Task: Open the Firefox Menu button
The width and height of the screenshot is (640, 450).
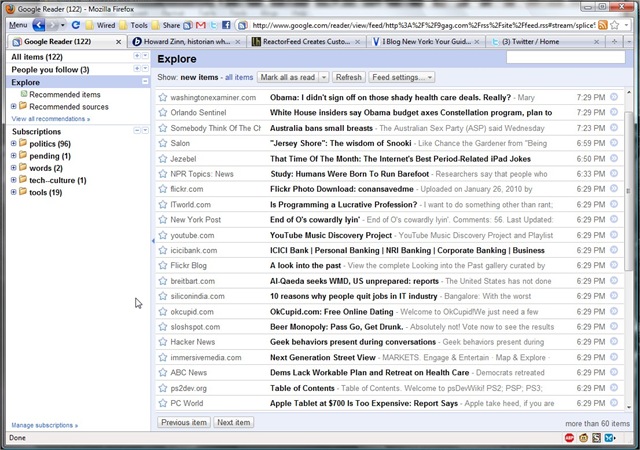Action: pyautogui.click(x=18, y=25)
